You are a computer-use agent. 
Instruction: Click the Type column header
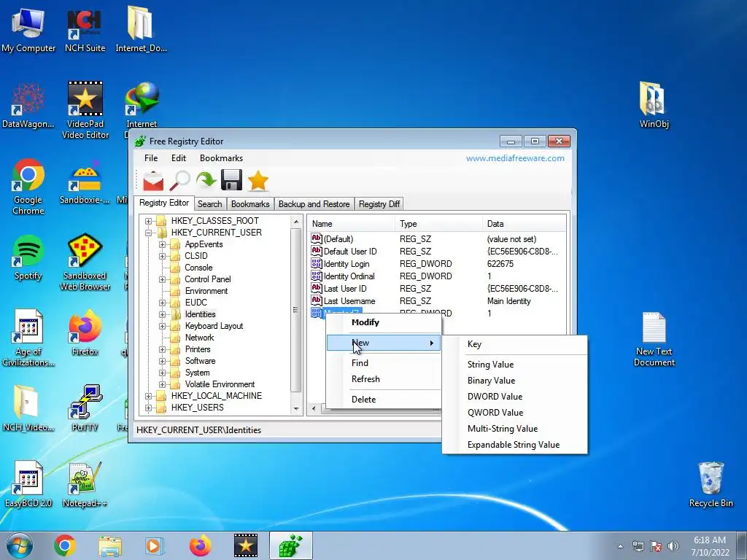(x=438, y=224)
